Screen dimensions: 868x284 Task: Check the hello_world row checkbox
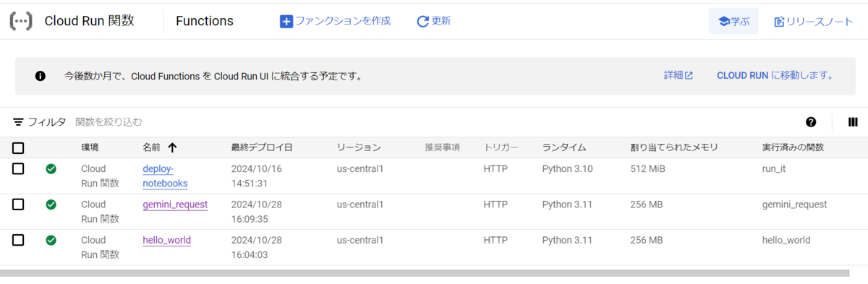[x=18, y=240]
